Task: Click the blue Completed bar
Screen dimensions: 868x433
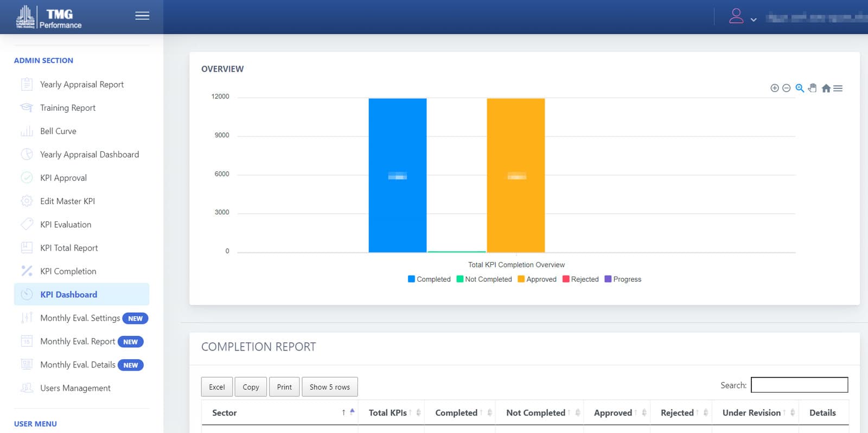Action: [x=398, y=175]
